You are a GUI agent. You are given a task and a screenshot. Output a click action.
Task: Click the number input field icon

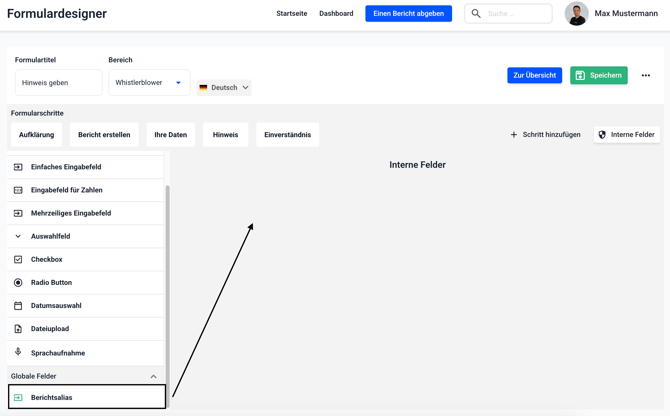point(18,190)
